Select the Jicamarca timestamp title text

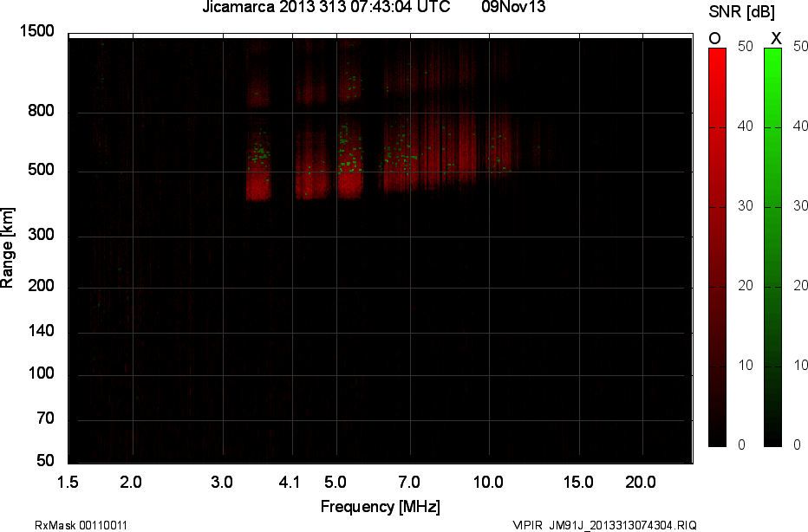pos(325,8)
